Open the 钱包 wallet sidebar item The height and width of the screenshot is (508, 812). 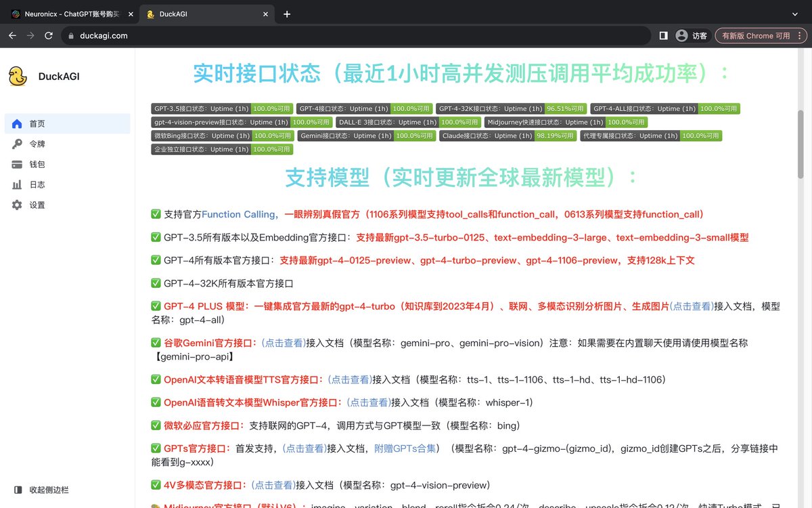(68, 165)
